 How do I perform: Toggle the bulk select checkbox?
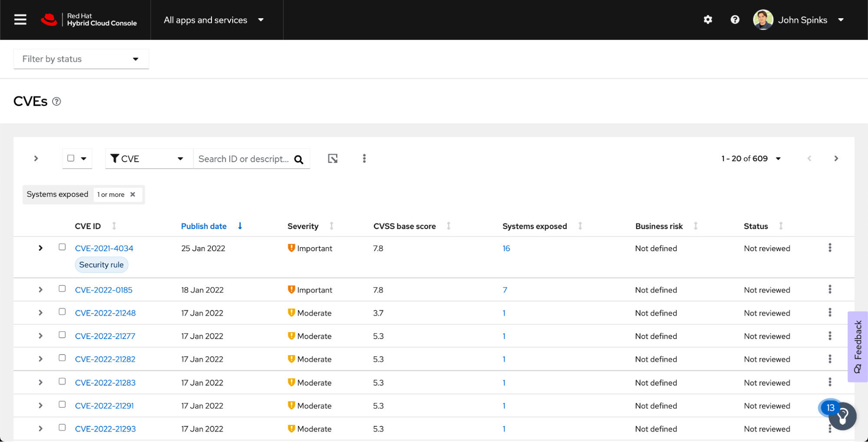tap(71, 158)
